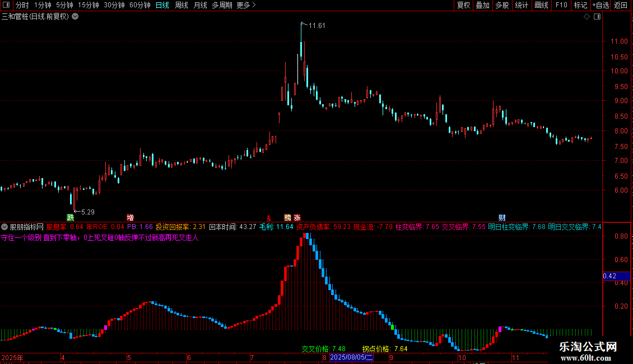Click the 股朋指标网 indicator name
The width and height of the screenshot is (633, 364).
tap(27, 227)
